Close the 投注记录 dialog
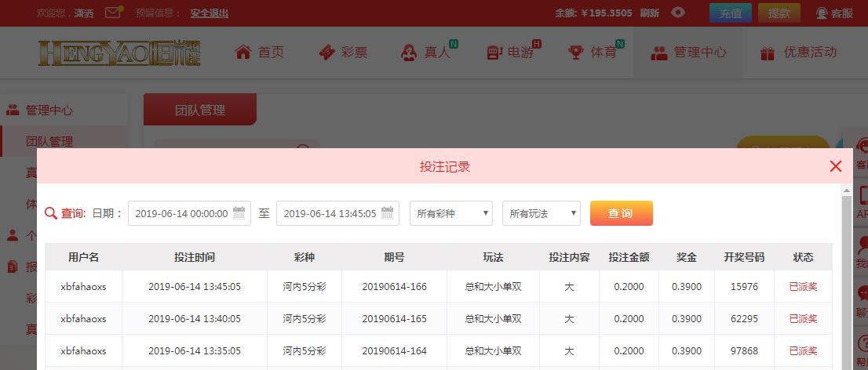 836,166
